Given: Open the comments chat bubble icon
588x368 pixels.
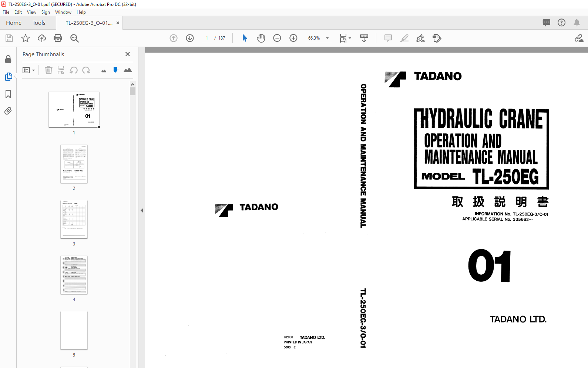Looking at the screenshot, I should (x=547, y=23).
